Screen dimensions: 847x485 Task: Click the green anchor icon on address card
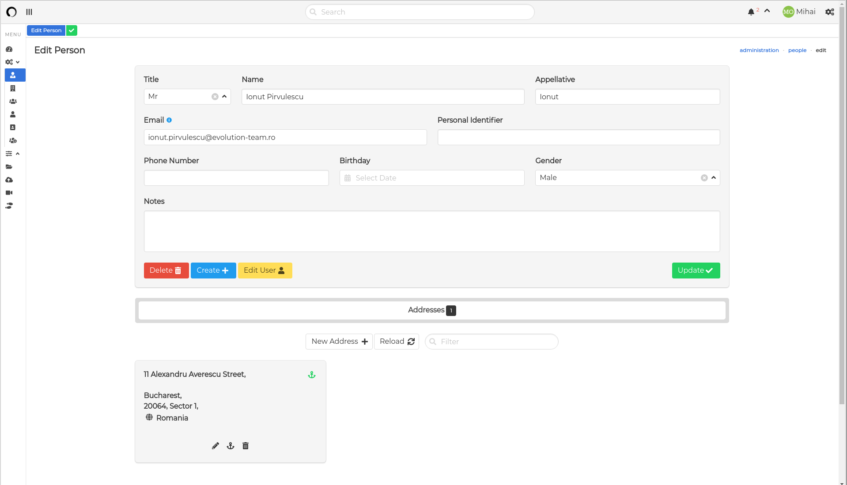(312, 374)
